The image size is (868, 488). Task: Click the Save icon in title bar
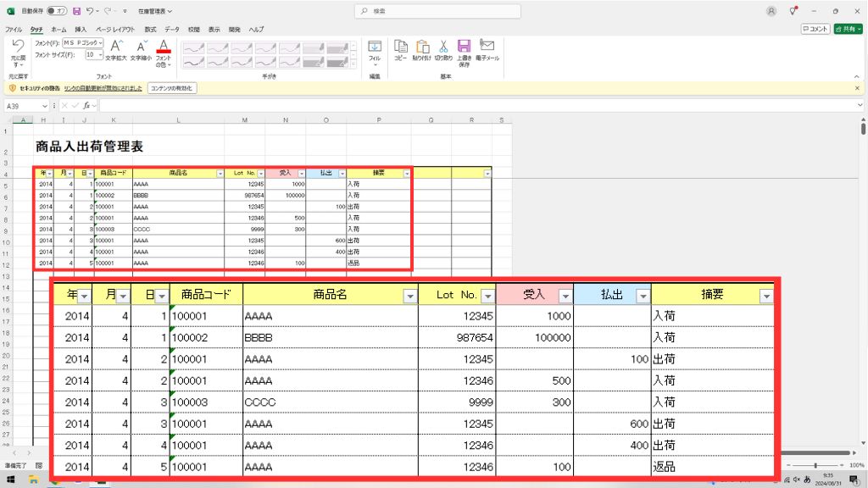tap(77, 11)
